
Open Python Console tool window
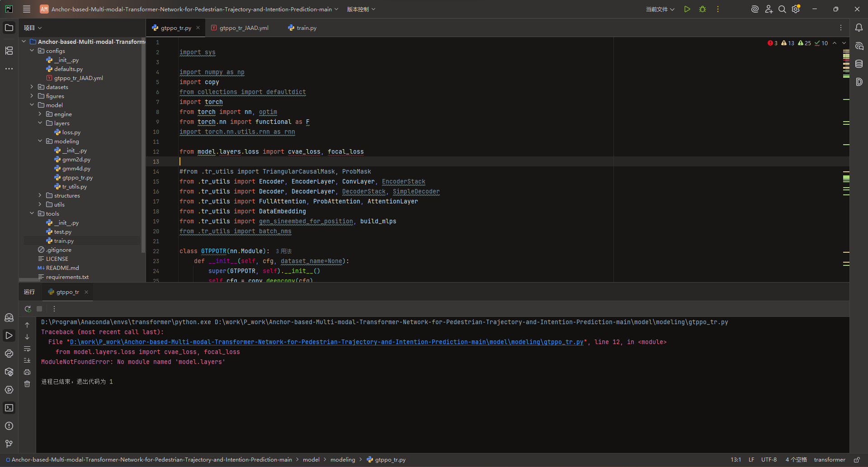pos(9,354)
